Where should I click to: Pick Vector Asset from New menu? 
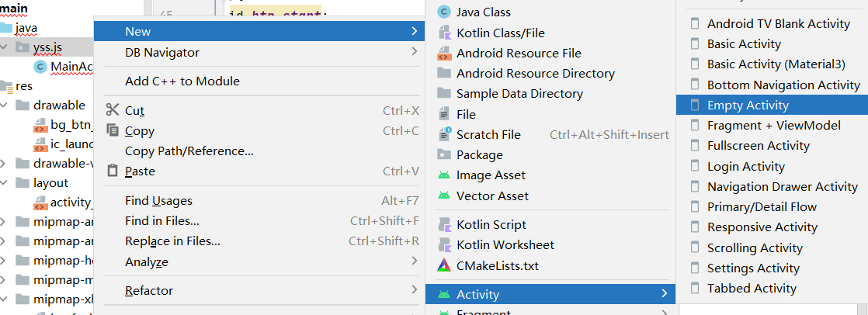pyautogui.click(x=492, y=196)
